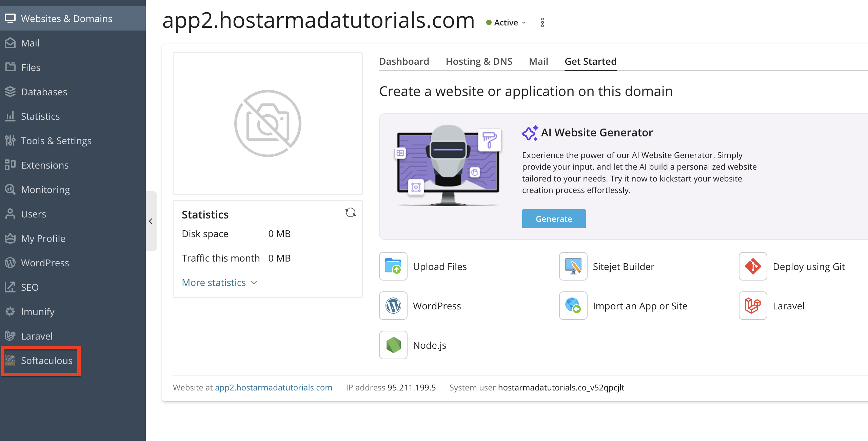Viewport: 868px width, 441px height.
Task: Click the Sitejet Builder label
Action: tap(624, 267)
